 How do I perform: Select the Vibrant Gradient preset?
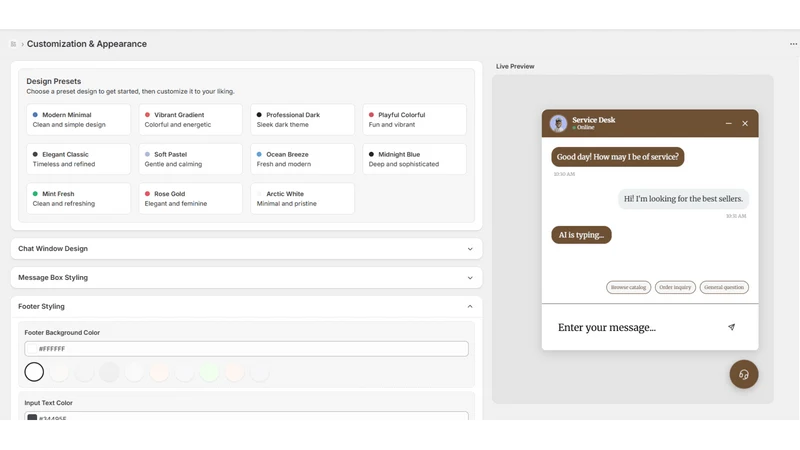point(190,119)
